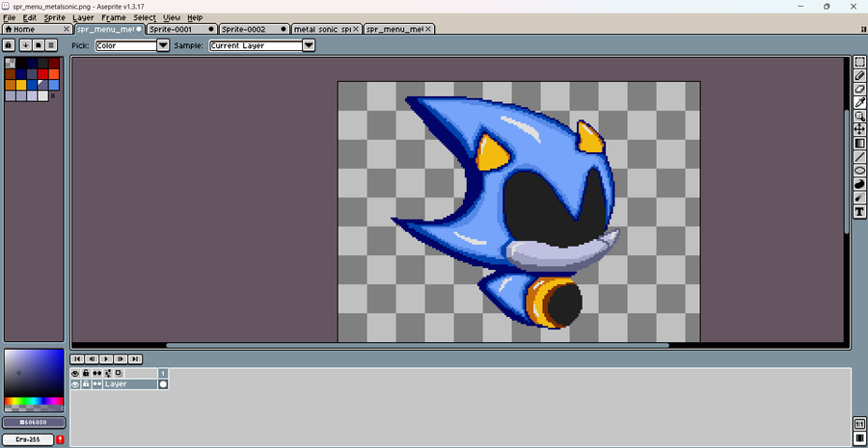Screen dimensions: 868x448
Task: Toggle all layers lock in timeline header
Action: pos(86,374)
